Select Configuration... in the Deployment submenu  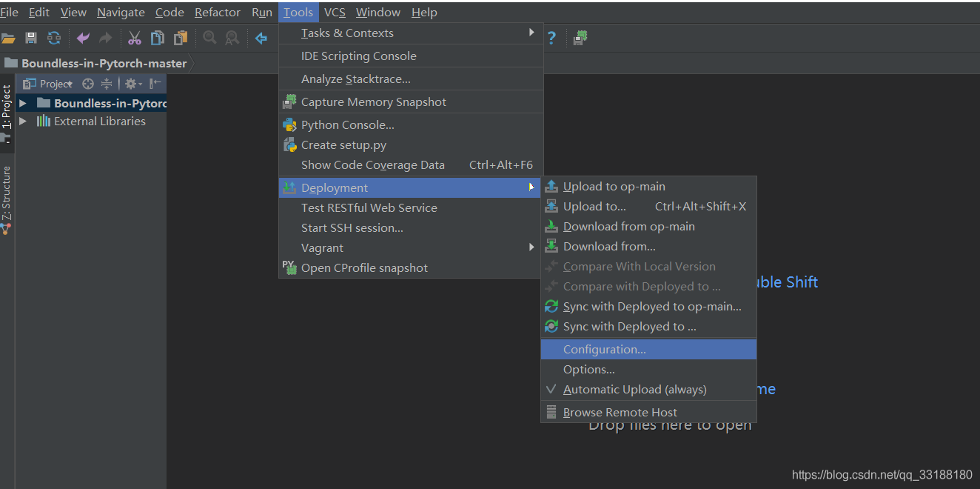(604, 350)
